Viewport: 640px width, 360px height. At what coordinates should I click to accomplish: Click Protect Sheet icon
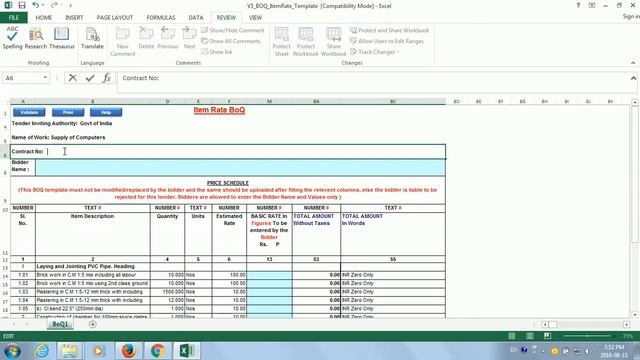tap(281, 41)
